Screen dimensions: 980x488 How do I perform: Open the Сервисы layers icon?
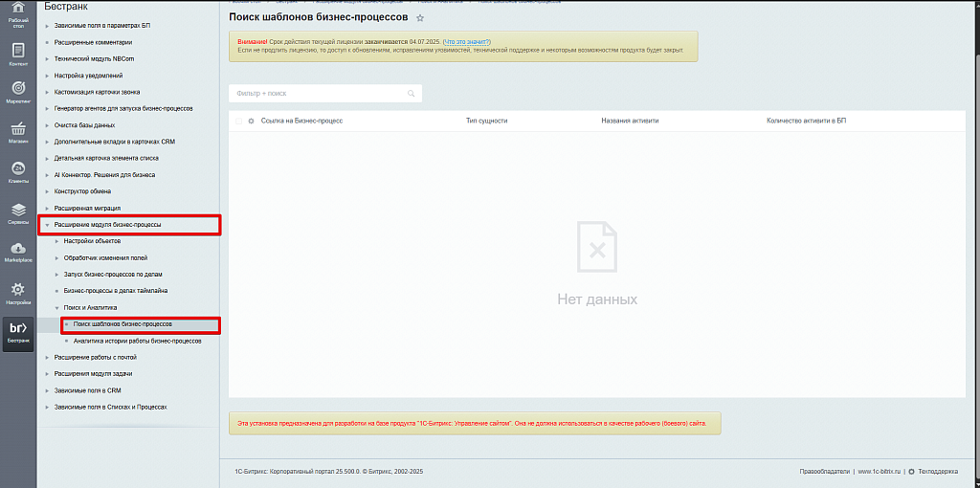(x=17, y=211)
